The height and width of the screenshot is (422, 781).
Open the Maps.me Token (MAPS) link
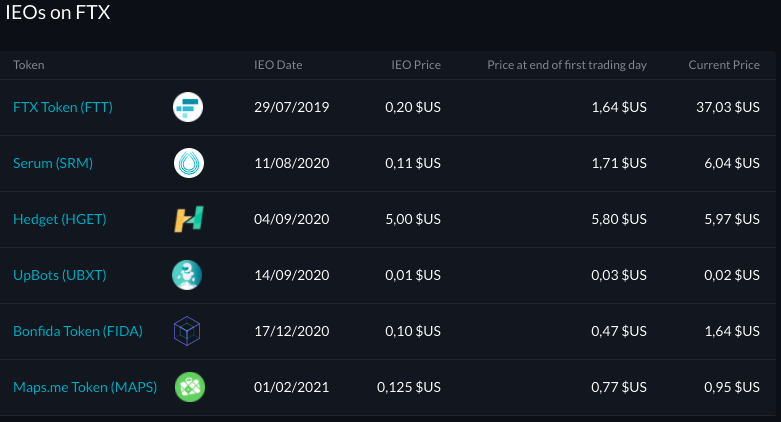coord(85,387)
